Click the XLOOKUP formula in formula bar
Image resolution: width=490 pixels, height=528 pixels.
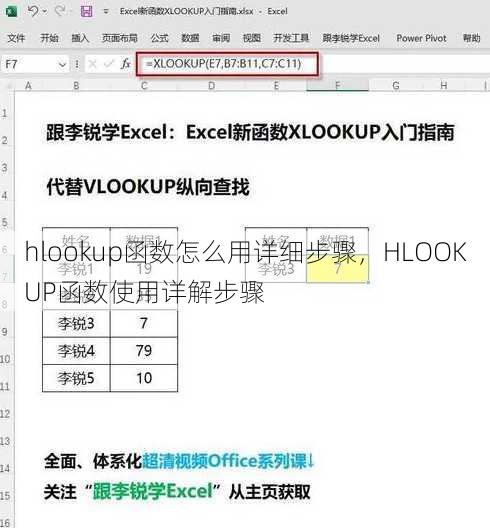224,64
